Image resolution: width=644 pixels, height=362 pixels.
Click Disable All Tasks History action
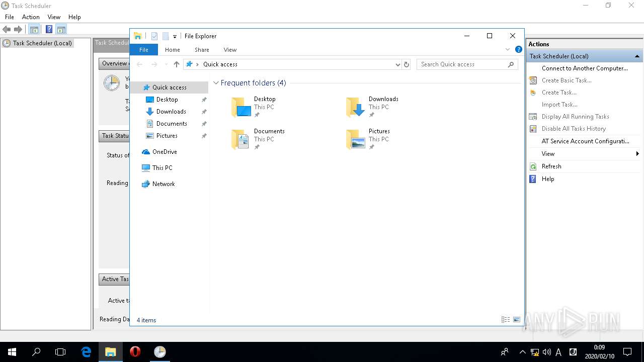pyautogui.click(x=574, y=129)
